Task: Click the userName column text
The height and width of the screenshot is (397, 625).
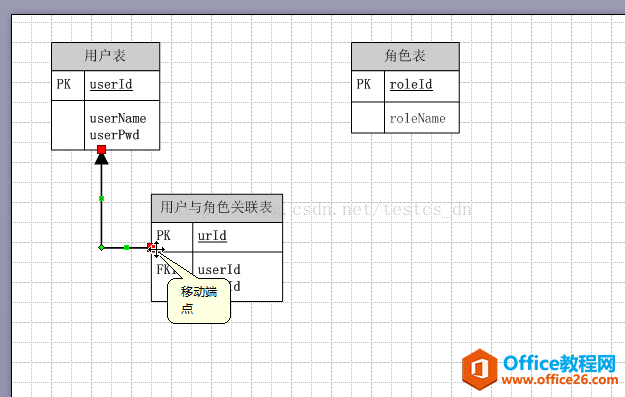Action: (118, 118)
